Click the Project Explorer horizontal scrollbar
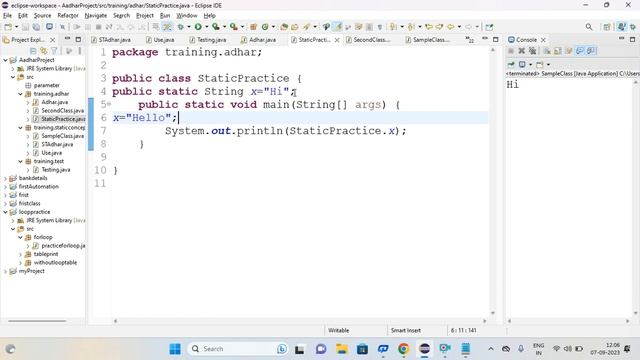The height and width of the screenshot is (360, 640). [37, 321]
